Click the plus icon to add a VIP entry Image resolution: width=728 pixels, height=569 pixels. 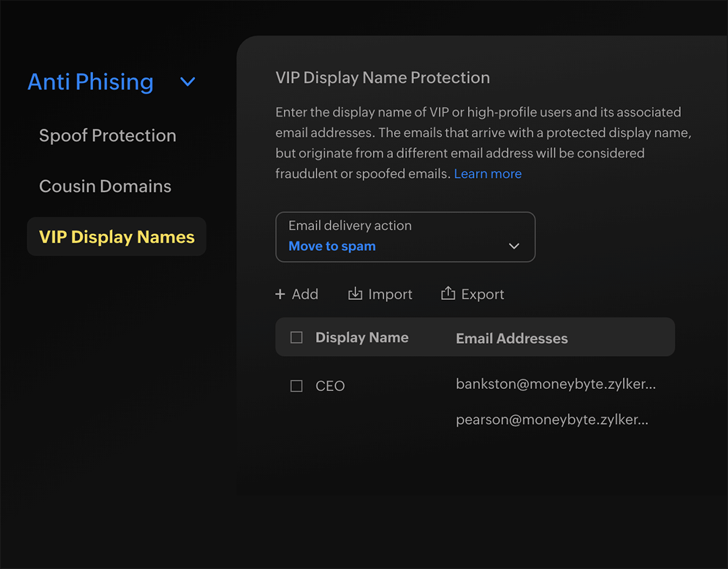pyautogui.click(x=280, y=294)
